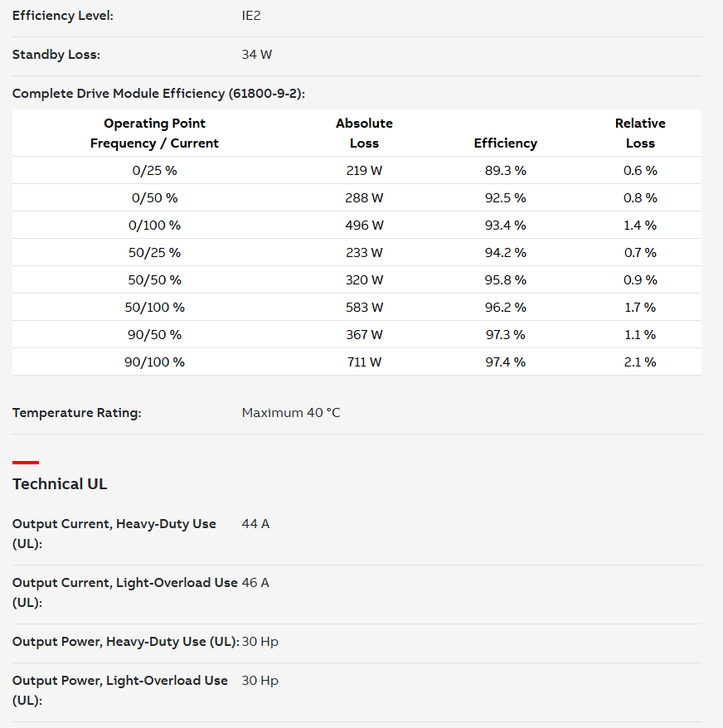Click the Maximum 40 °C temperature value
This screenshot has height=728, width=723.
pyautogui.click(x=291, y=413)
